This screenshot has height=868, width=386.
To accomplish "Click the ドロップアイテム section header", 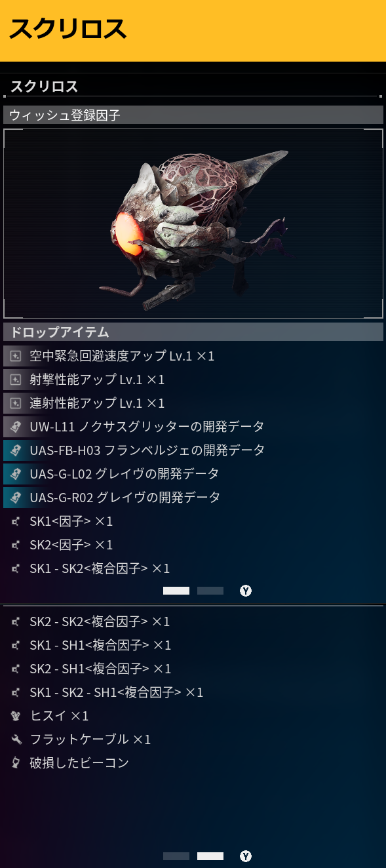I will click(193, 332).
